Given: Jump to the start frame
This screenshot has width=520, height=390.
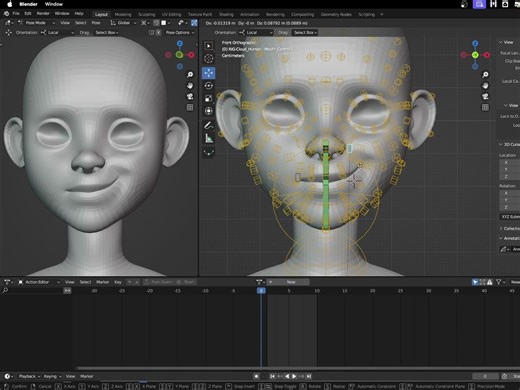Looking at the screenshot, I should [272, 376].
